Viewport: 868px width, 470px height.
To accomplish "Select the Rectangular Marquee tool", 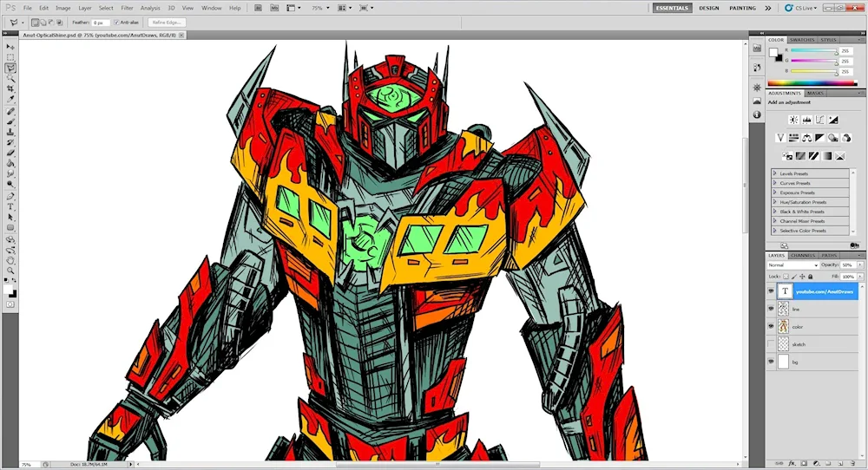I will pyautogui.click(x=10, y=57).
